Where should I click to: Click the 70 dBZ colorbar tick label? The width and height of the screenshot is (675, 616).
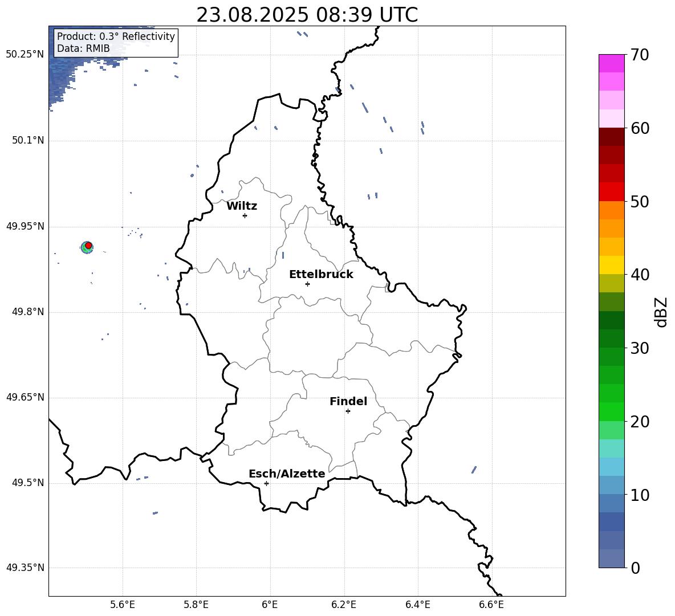coord(639,55)
